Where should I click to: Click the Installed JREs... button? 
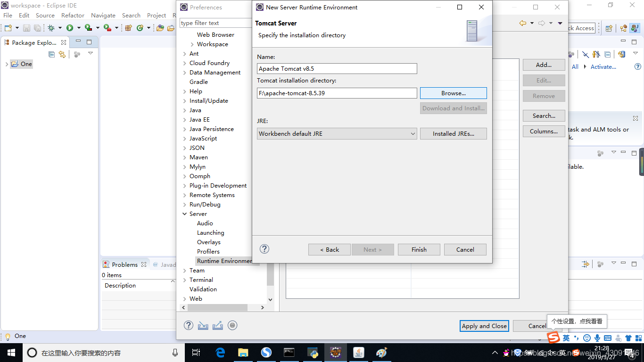tap(453, 133)
